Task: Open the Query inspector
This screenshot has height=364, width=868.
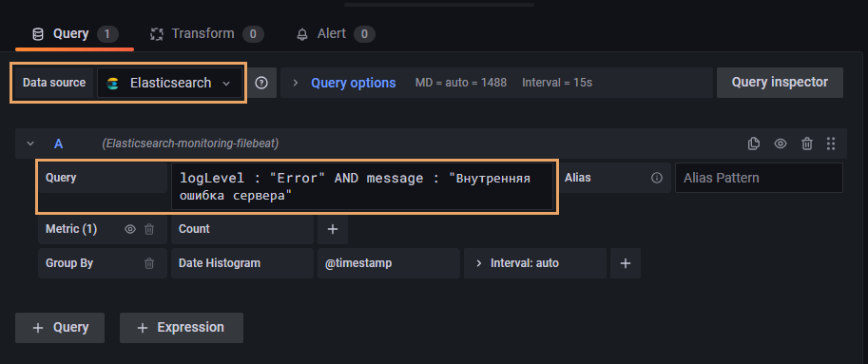Action: click(x=780, y=83)
